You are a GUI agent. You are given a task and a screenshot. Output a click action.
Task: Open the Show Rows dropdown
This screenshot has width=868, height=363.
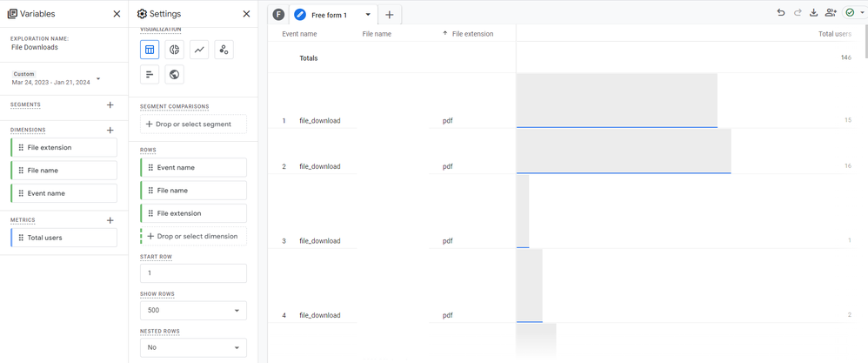pos(193,310)
